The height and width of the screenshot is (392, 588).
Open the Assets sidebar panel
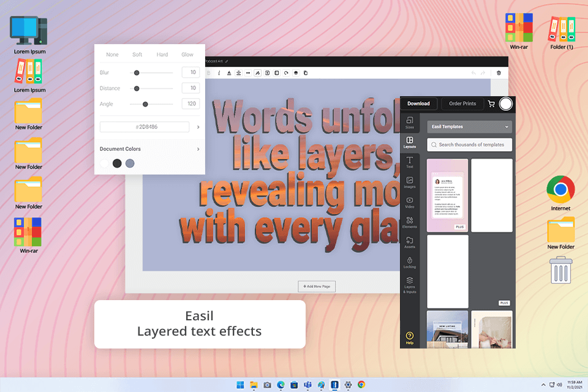[410, 243]
